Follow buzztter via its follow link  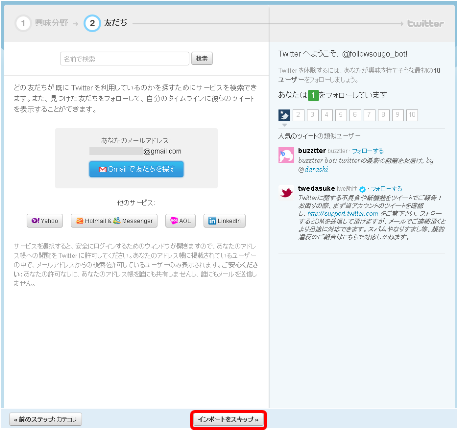pos(367,151)
